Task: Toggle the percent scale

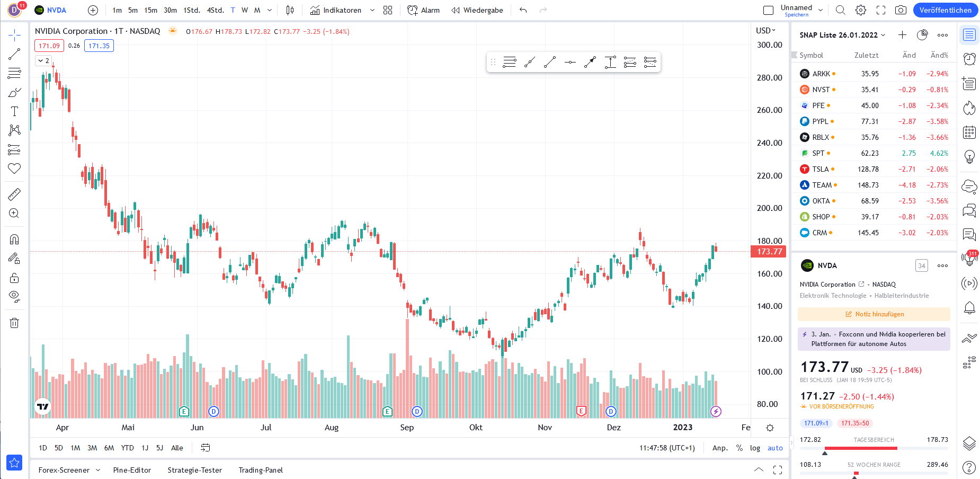Action: click(740, 448)
